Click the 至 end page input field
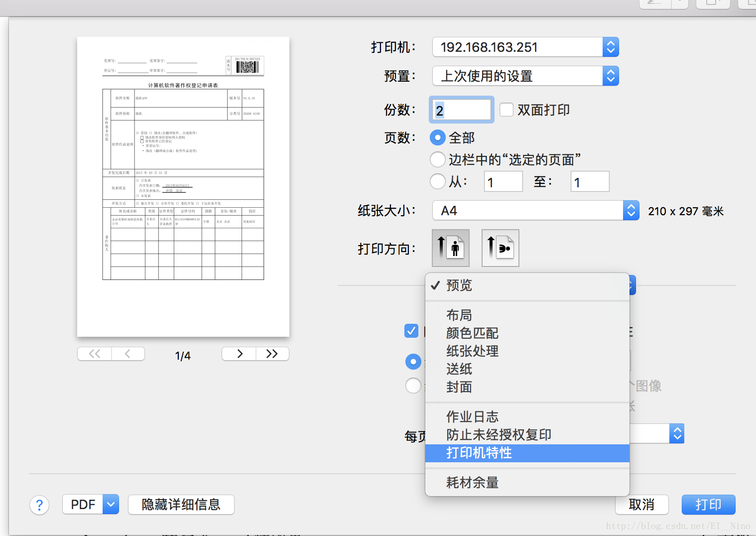 tap(590, 181)
